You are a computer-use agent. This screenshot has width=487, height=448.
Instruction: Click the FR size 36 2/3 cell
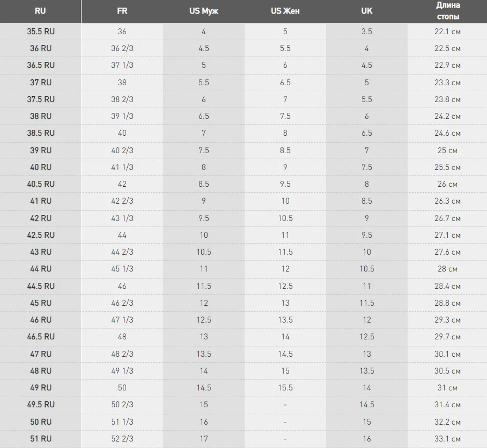click(122, 48)
